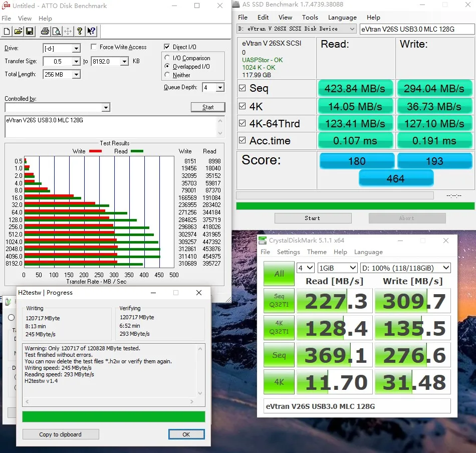476x453 pixels.
Task: Click the green Read legend swatch in ATTO
Action: pos(137,151)
